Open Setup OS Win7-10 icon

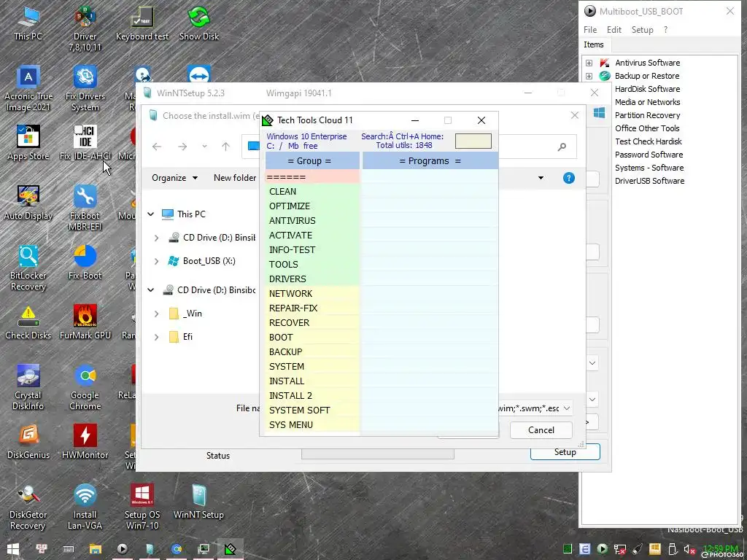[x=142, y=507]
